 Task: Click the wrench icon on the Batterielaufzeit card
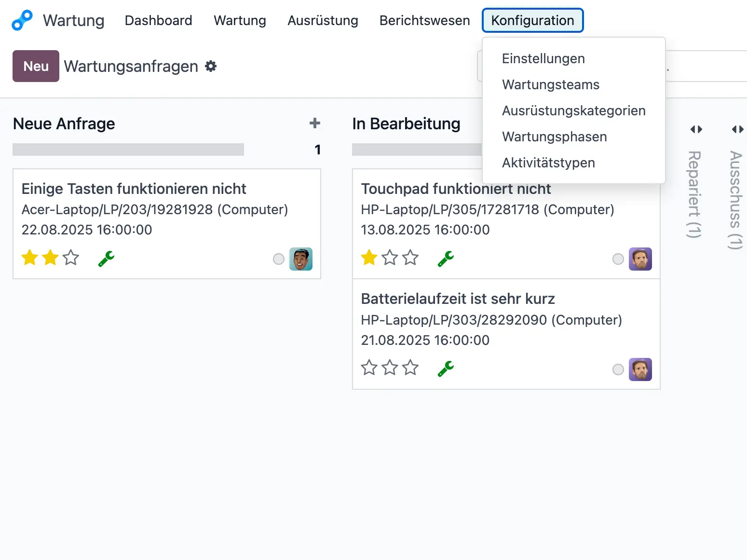tap(445, 369)
